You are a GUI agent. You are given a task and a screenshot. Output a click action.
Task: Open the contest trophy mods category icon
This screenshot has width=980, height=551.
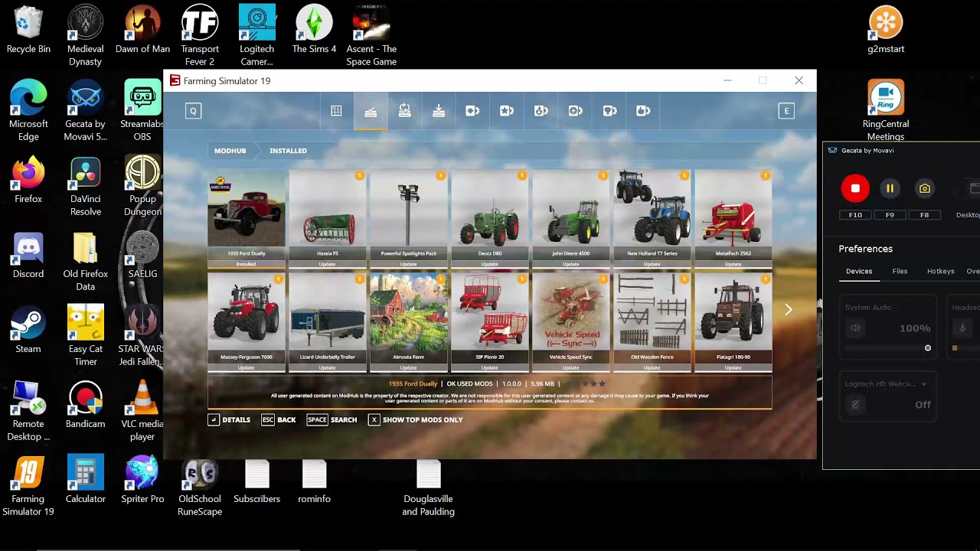[x=609, y=111]
